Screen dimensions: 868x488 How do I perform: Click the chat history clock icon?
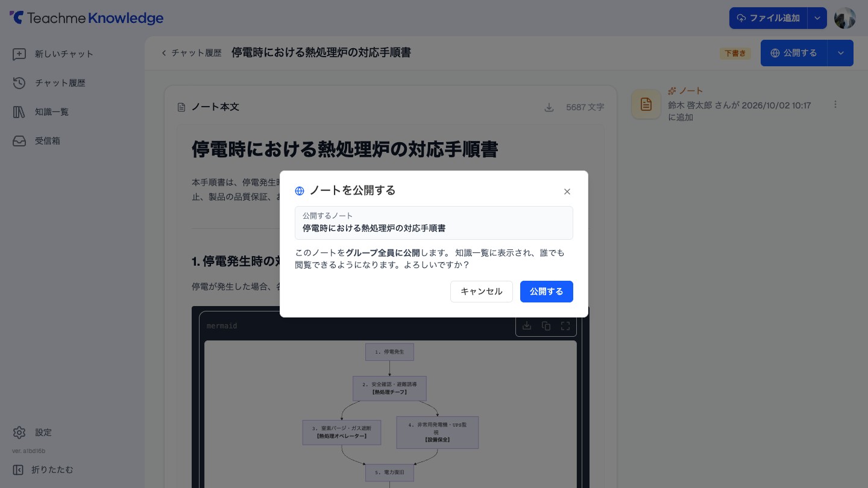point(19,83)
